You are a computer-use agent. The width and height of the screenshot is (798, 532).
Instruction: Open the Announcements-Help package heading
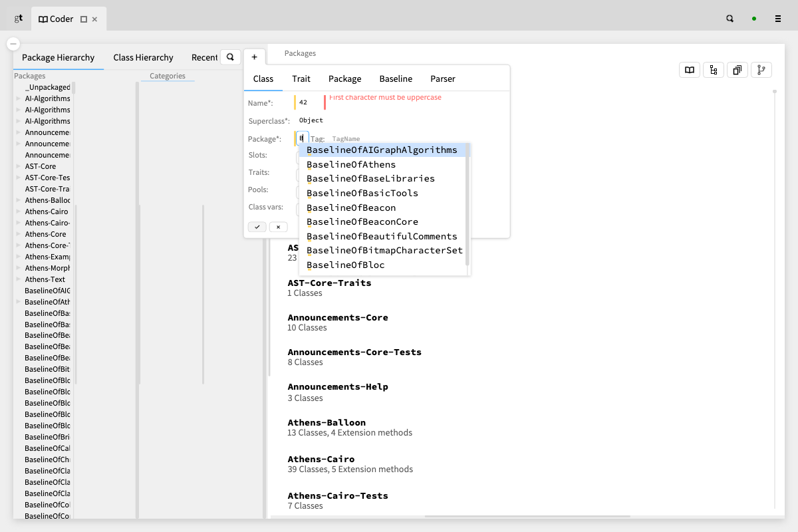coord(338,386)
